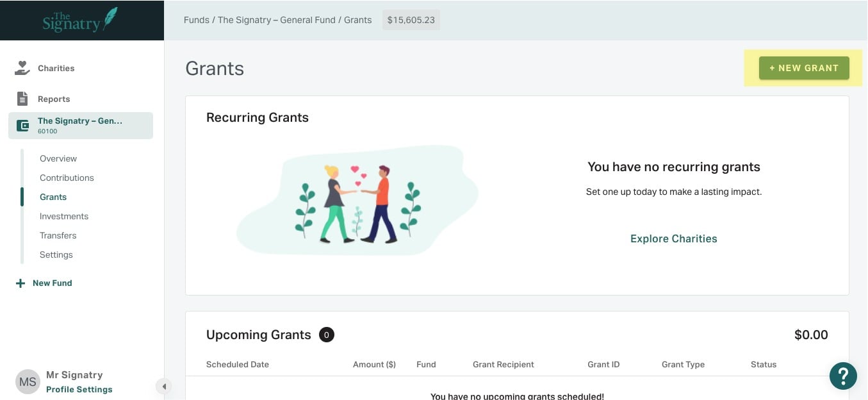Go to fund Overview
Screen dimensions: 868x400
tap(58, 158)
